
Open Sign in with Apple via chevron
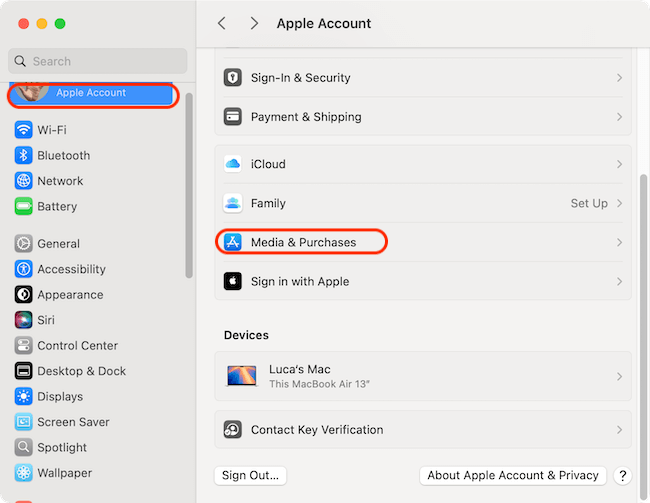tap(619, 282)
